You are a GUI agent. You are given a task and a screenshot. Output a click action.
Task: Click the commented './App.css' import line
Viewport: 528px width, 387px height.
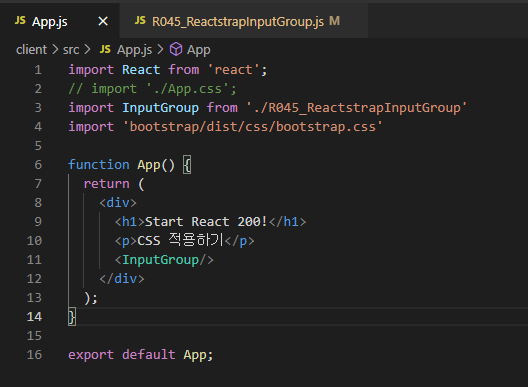pyautogui.click(x=153, y=89)
